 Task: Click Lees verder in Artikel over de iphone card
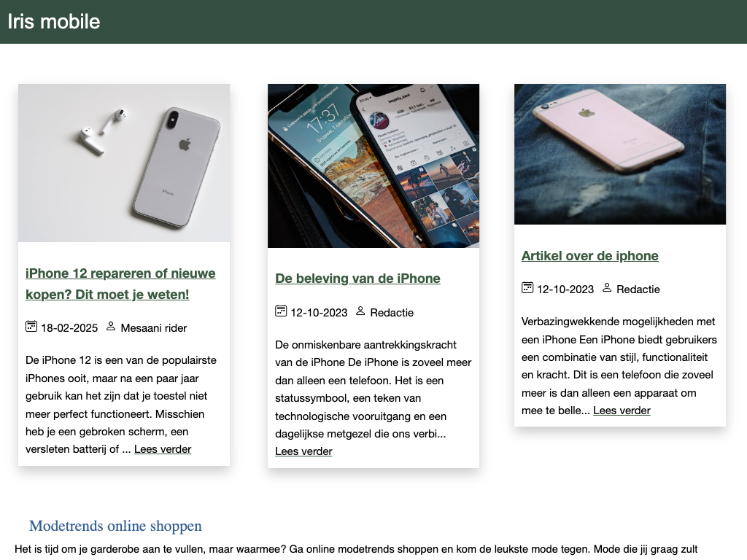(622, 411)
